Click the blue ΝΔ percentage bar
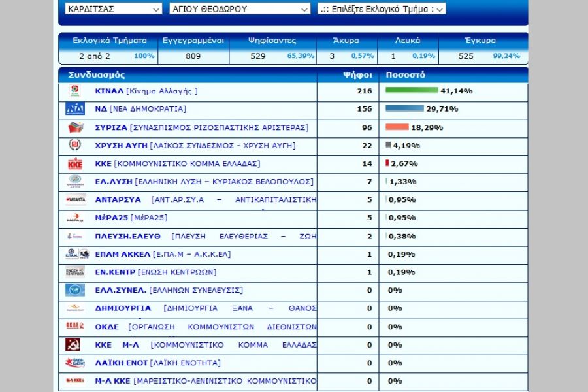 point(404,108)
